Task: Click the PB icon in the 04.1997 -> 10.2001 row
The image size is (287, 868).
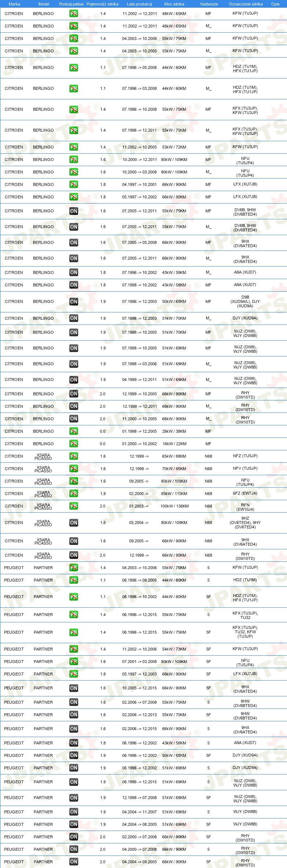Action: tap(74, 184)
